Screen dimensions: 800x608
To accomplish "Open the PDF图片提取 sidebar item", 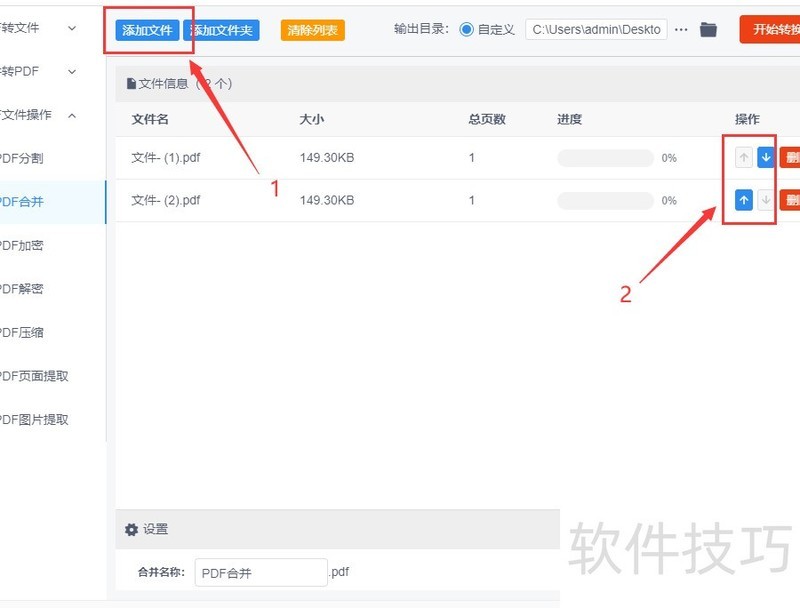I will pos(53,419).
